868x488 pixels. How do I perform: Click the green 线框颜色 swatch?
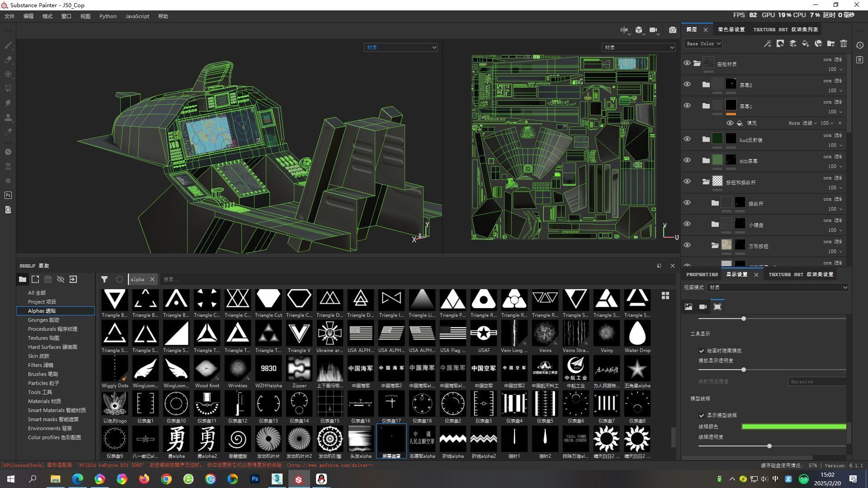pyautogui.click(x=793, y=427)
